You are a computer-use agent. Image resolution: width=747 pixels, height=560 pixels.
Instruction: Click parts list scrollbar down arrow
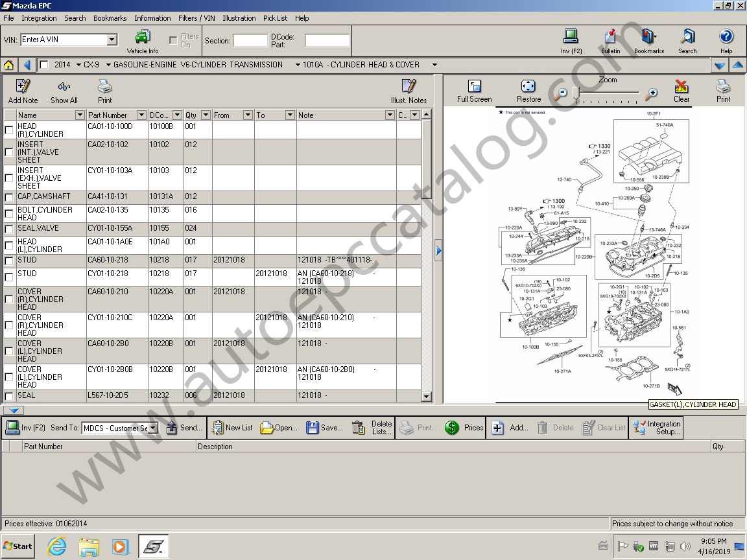[427, 396]
